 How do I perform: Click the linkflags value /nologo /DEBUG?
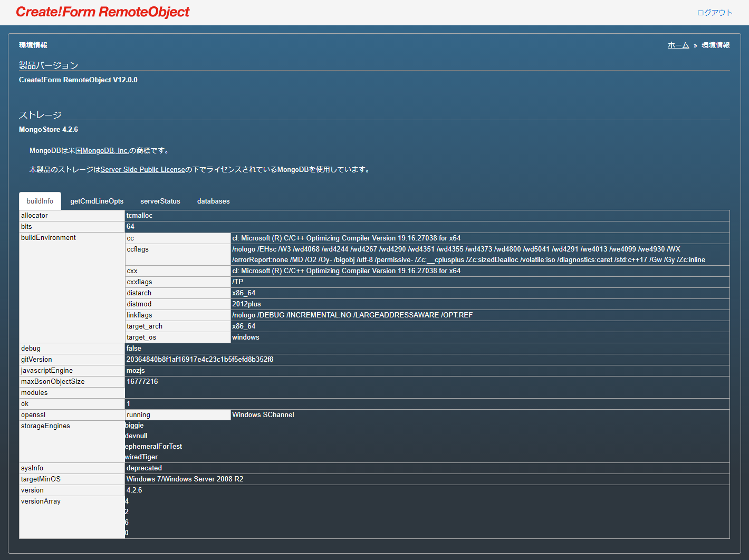480,315
